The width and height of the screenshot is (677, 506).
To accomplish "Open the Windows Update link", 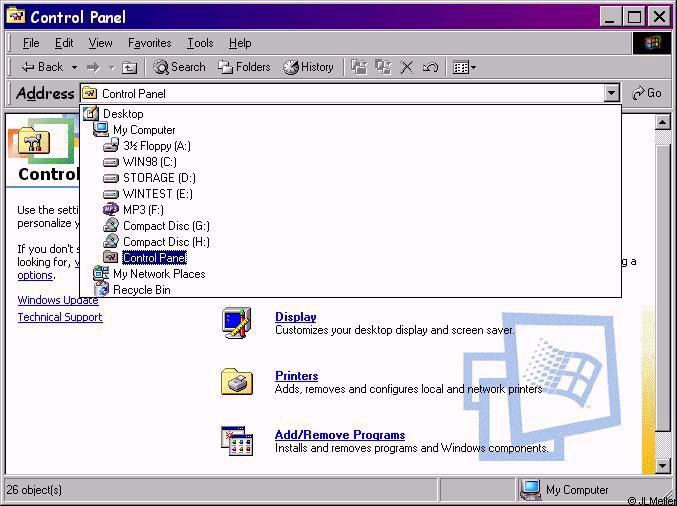I will (x=58, y=300).
